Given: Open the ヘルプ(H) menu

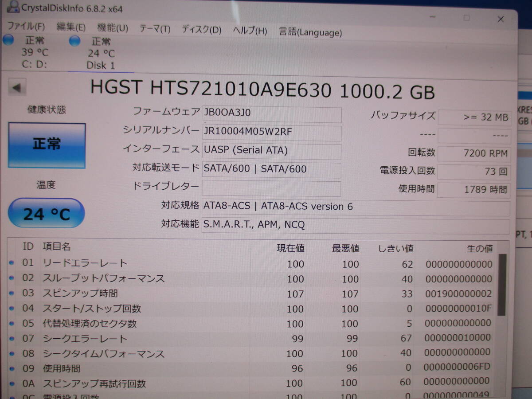Looking at the screenshot, I should coord(250,31).
